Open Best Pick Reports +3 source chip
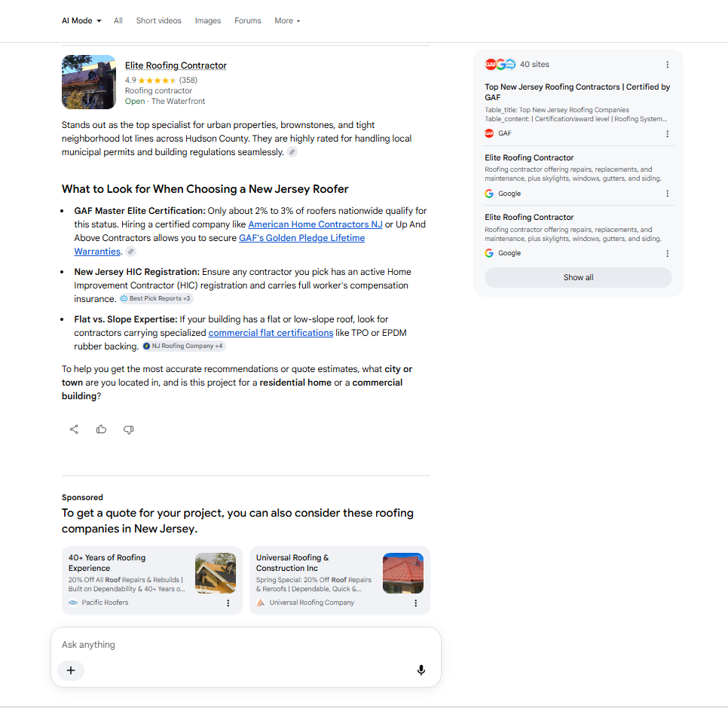Viewport: 728px width, 708px height. pyautogui.click(x=155, y=298)
